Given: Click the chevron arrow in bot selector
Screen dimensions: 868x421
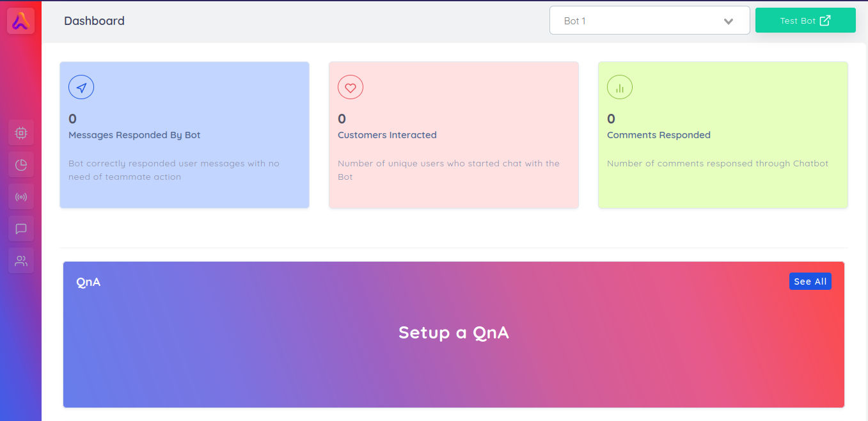Looking at the screenshot, I should [x=728, y=21].
